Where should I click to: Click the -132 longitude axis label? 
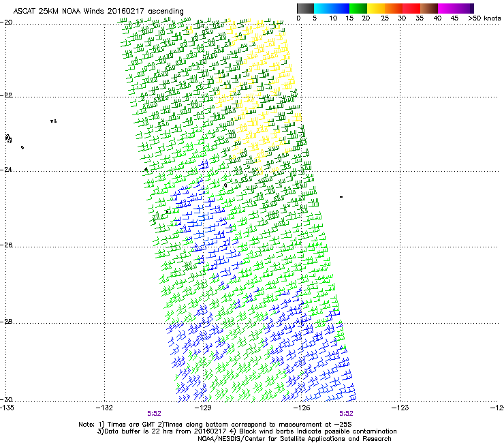104,408
